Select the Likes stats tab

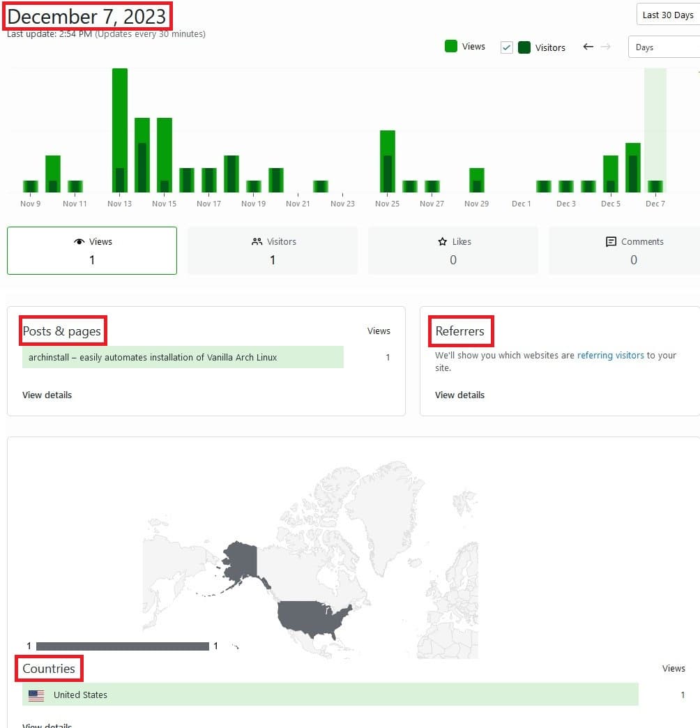tap(452, 250)
